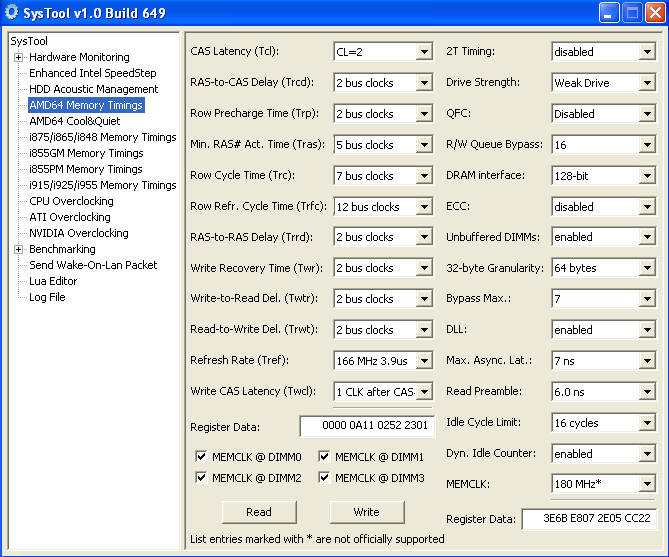Open Write Recovery Time (Twr) dropdown

[383, 268]
